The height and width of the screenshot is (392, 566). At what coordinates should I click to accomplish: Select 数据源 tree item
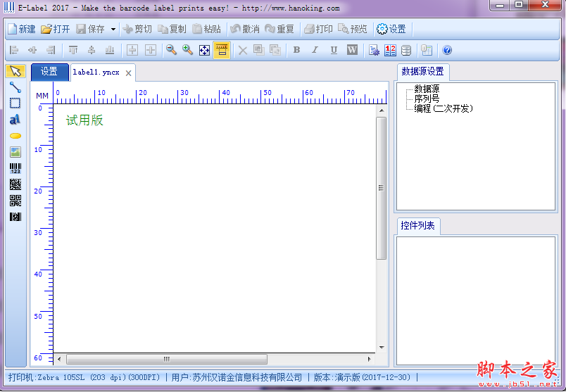point(427,89)
